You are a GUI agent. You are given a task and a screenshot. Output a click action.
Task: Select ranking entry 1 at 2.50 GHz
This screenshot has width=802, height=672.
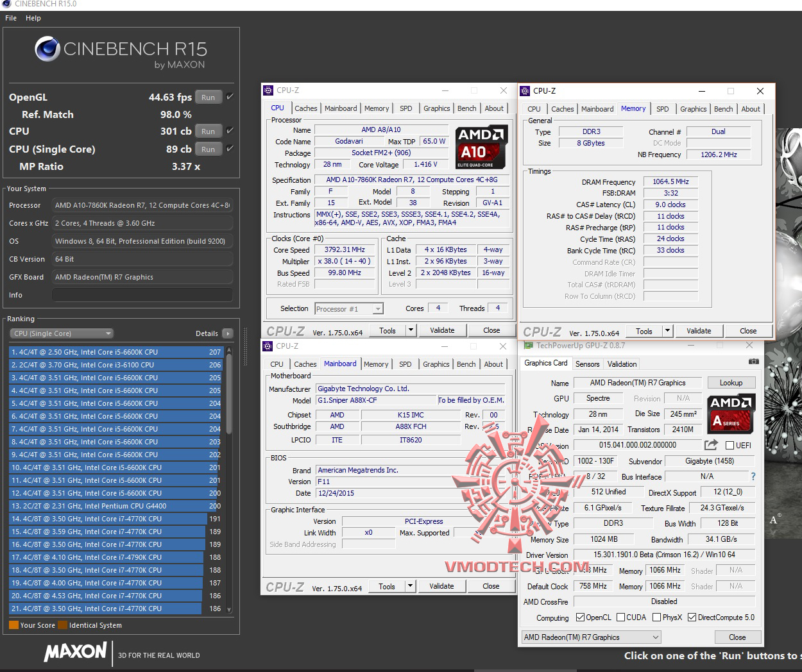tap(115, 352)
